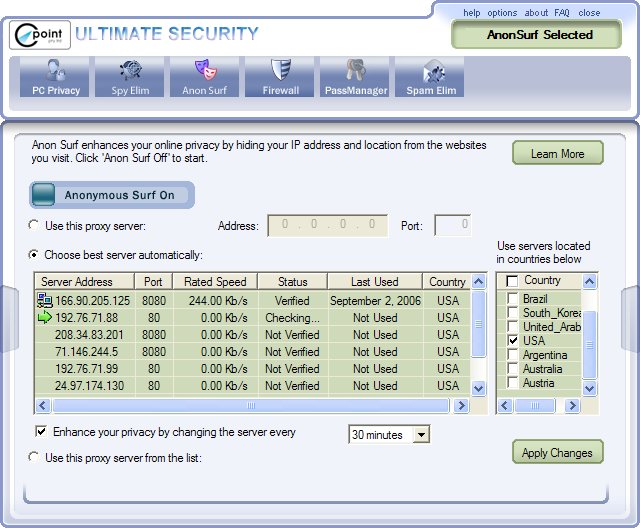
Task: Sort by Server Address column header
Action: point(84,282)
